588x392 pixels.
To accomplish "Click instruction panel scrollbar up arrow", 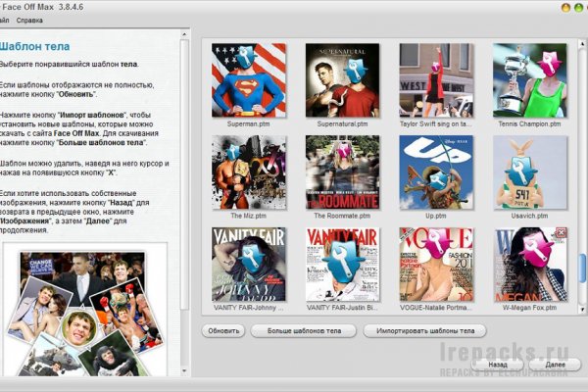I will tap(184, 34).
